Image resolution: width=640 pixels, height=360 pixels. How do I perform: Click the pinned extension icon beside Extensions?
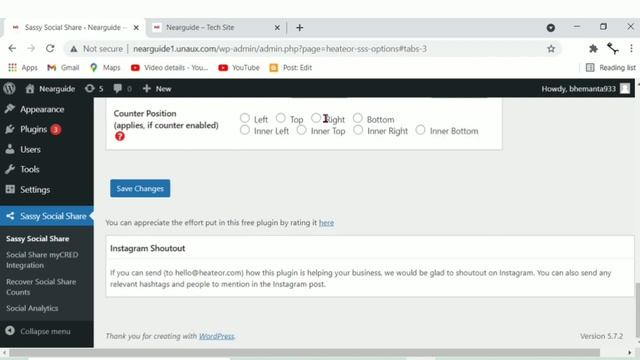(x=613, y=49)
